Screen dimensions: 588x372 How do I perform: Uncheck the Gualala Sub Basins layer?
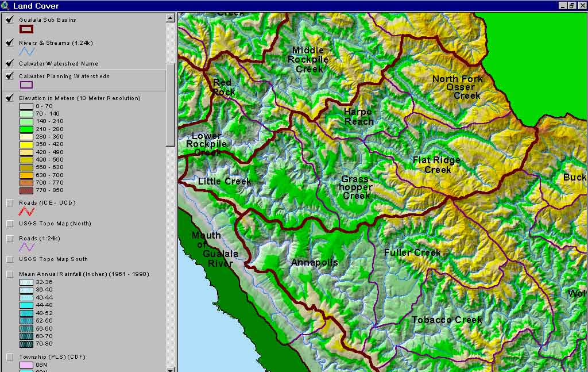pyautogui.click(x=10, y=20)
